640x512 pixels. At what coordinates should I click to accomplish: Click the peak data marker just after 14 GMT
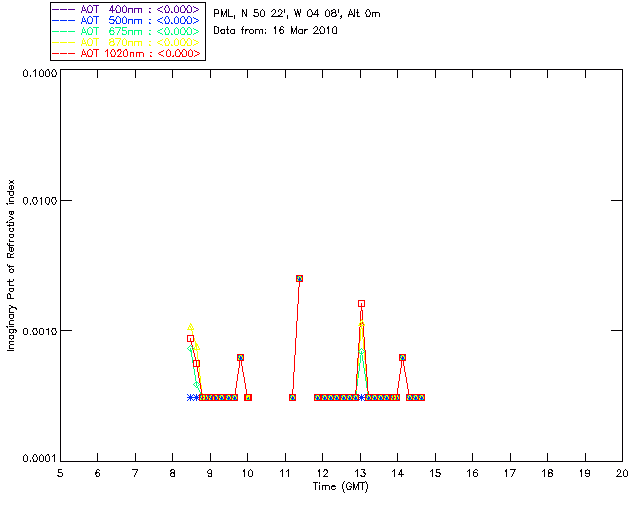(402, 358)
